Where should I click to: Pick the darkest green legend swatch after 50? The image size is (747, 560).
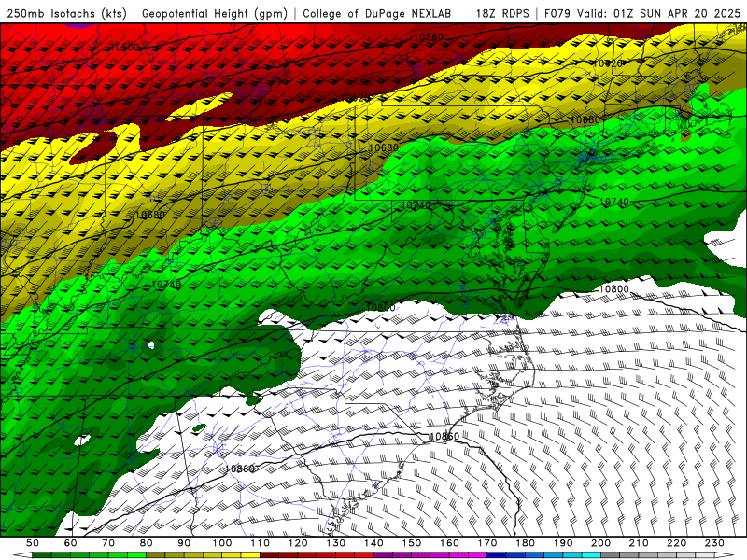coord(42,555)
